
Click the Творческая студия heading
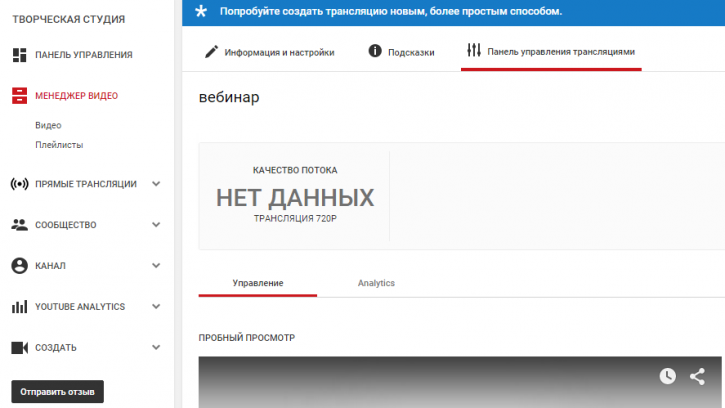point(68,19)
